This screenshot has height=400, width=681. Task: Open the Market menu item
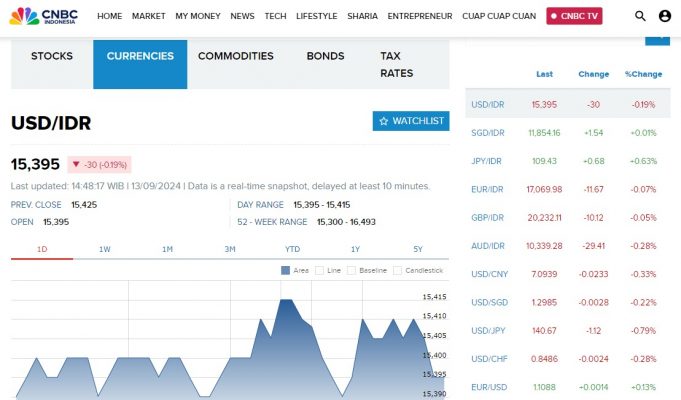pyautogui.click(x=148, y=17)
